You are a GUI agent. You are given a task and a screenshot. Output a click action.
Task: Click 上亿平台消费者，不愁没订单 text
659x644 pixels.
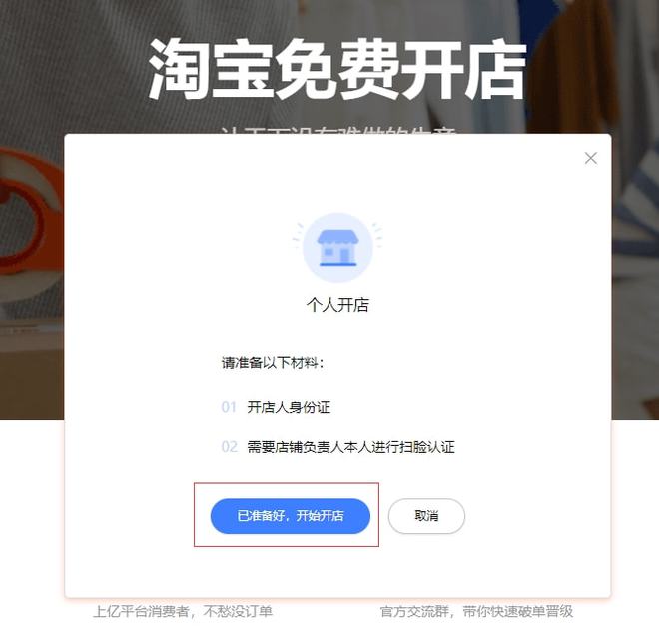pyautogui.click(x=183, y=611)
